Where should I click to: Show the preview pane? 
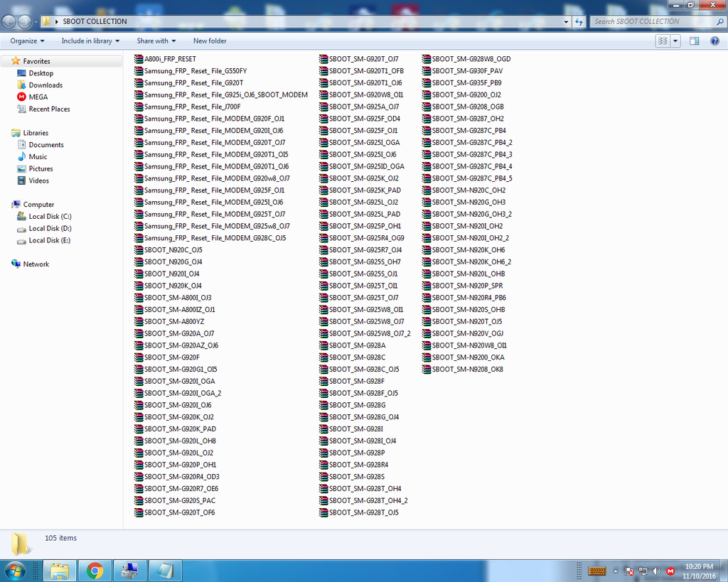click(x=695, y=41)
